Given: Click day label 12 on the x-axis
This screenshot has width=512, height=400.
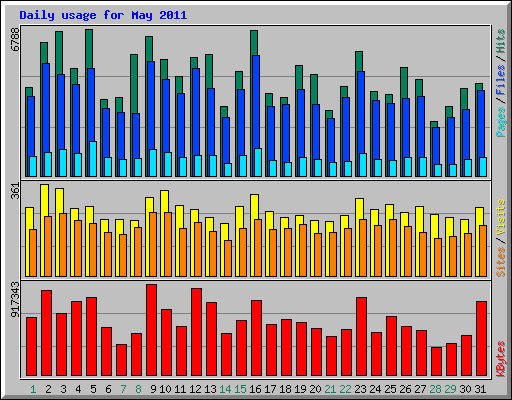Looking at the screenshot, I should coord(195,389).
